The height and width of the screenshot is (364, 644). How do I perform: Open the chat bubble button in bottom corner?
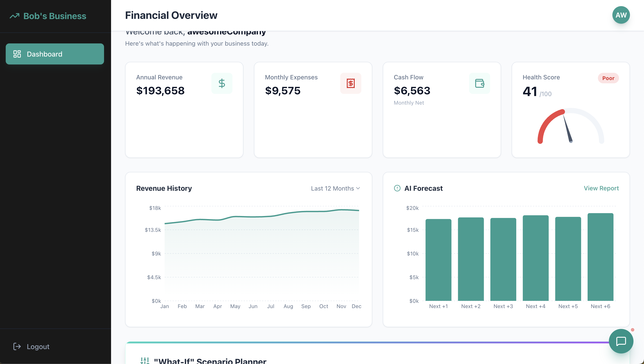621,341
